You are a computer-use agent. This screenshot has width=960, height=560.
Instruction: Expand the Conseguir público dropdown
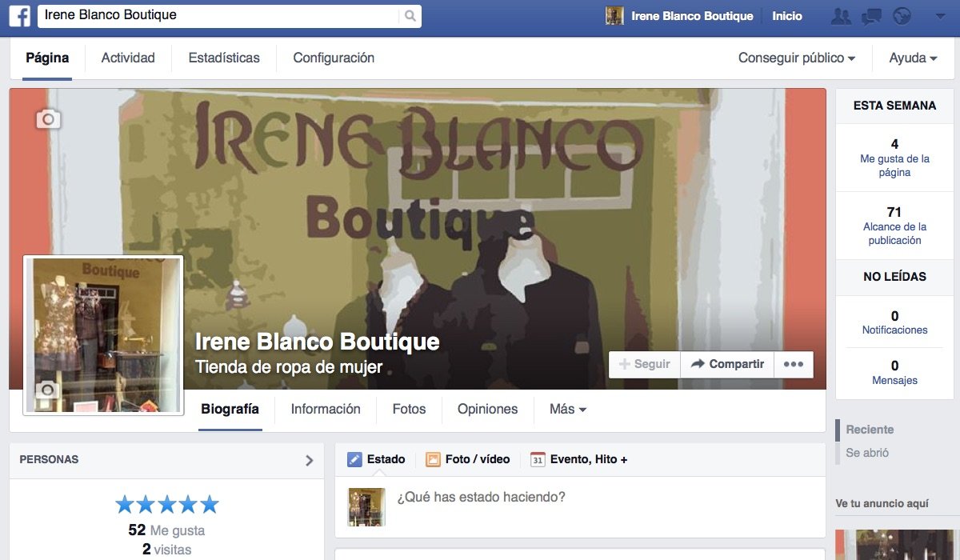coord(796,58)
